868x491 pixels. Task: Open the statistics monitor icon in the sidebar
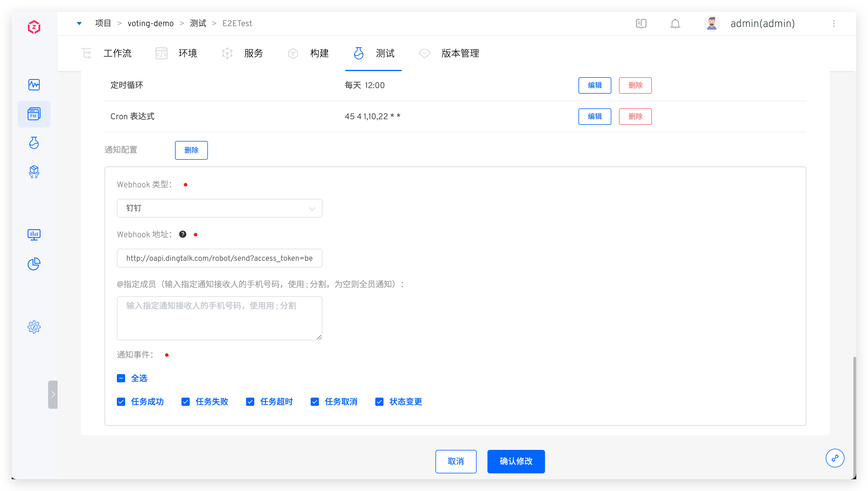point(34,235)
